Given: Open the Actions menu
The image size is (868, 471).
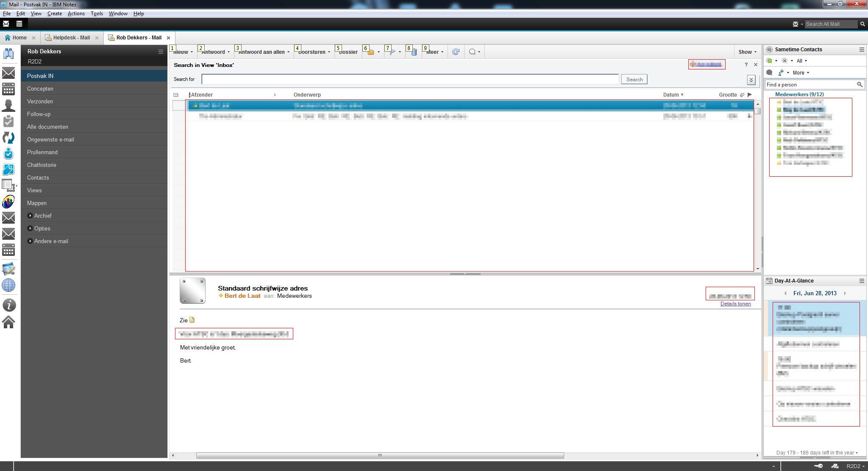Looking at the screenshot, I should coord(76,14).
